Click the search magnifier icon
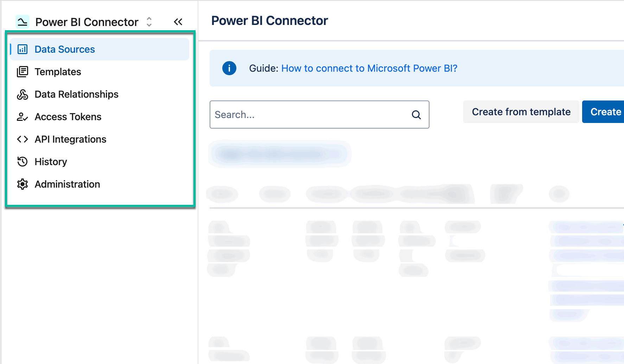 (416, 115)
